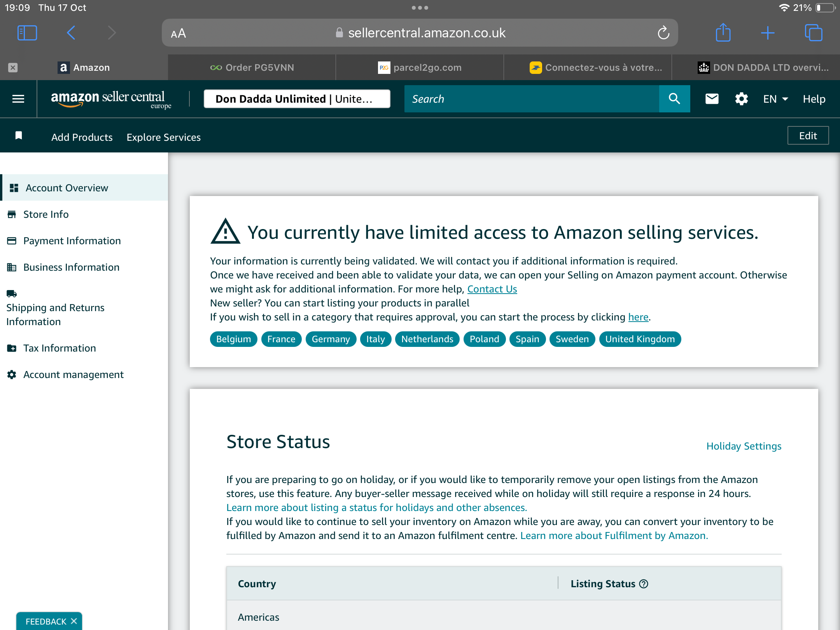Open Add Products from favorites bar

[82, 137]
